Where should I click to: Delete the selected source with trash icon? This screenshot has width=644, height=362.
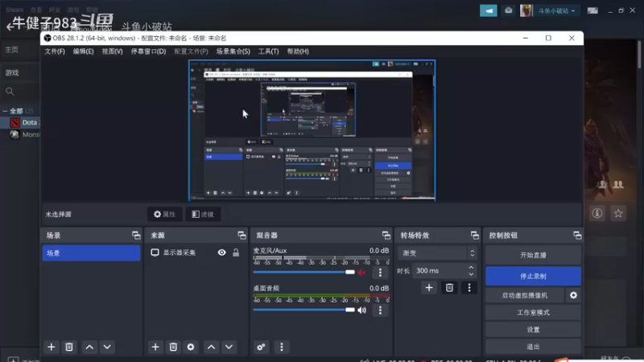[x=173, y=347]
